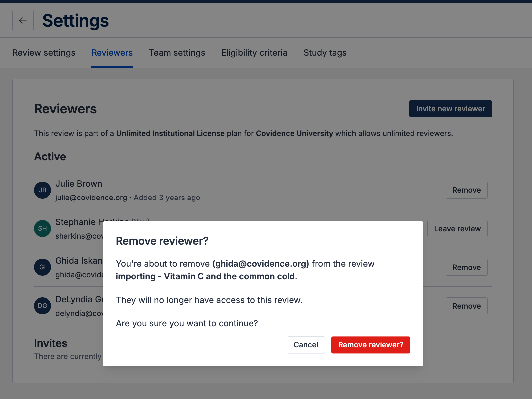Open the Review settings tab
The image size is (532, 399).
pos(44,53)
